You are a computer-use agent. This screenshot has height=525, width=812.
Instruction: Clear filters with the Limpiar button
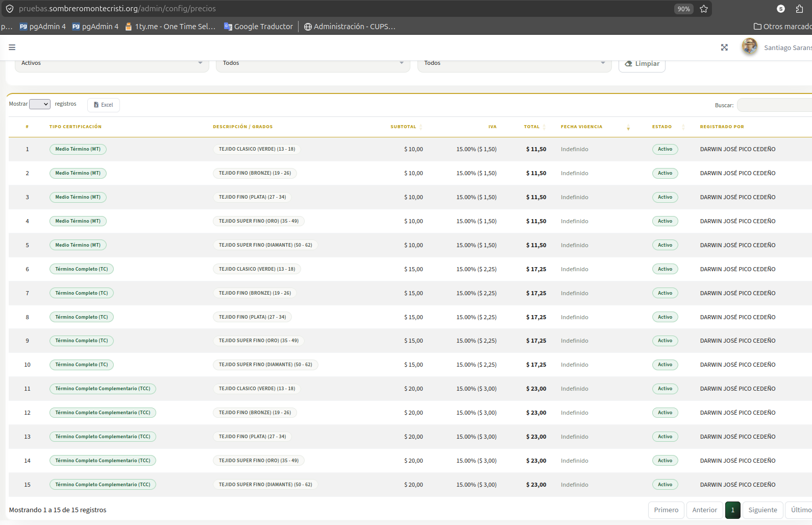(x=642, y=64)
